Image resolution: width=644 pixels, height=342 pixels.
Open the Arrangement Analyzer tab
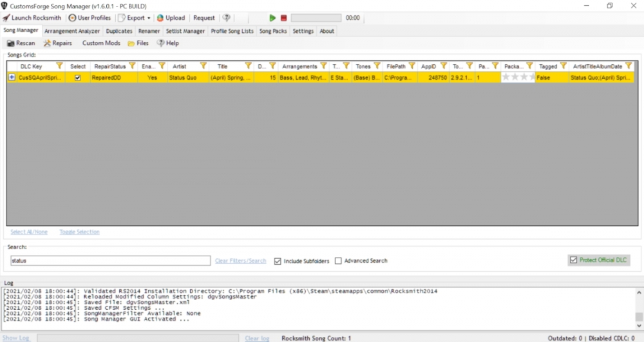click(72, 31)
